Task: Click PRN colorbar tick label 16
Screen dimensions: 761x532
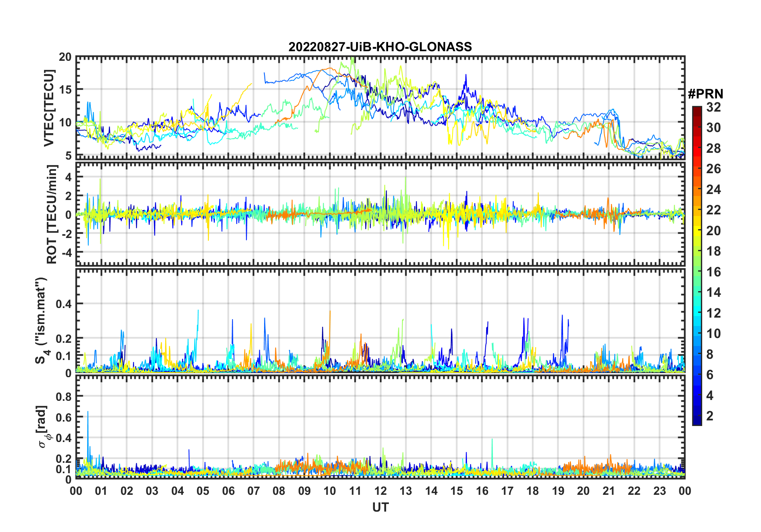Action: click(713, 272)
